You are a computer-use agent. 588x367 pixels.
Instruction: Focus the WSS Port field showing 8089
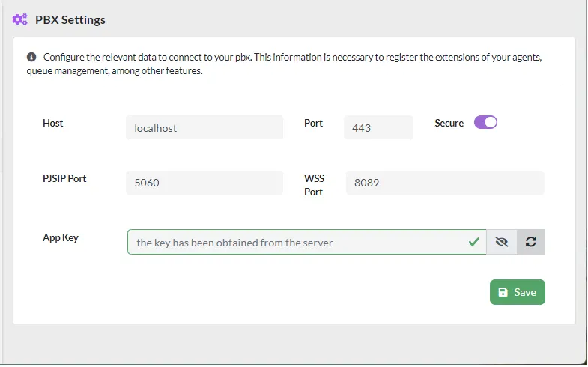[x=445, y=183]
